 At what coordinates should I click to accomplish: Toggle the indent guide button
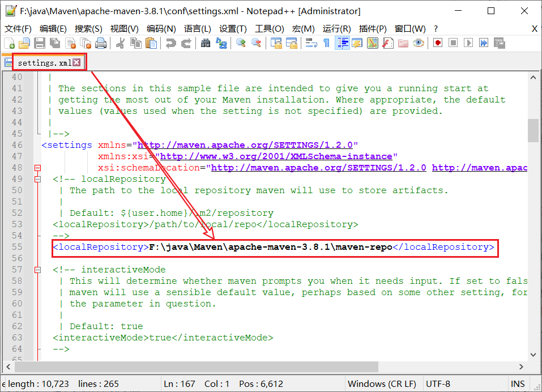point(342,43)
